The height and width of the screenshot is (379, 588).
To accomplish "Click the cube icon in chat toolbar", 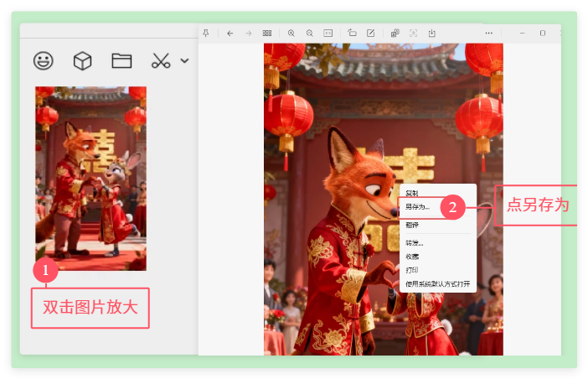I will tap(82, 60).
